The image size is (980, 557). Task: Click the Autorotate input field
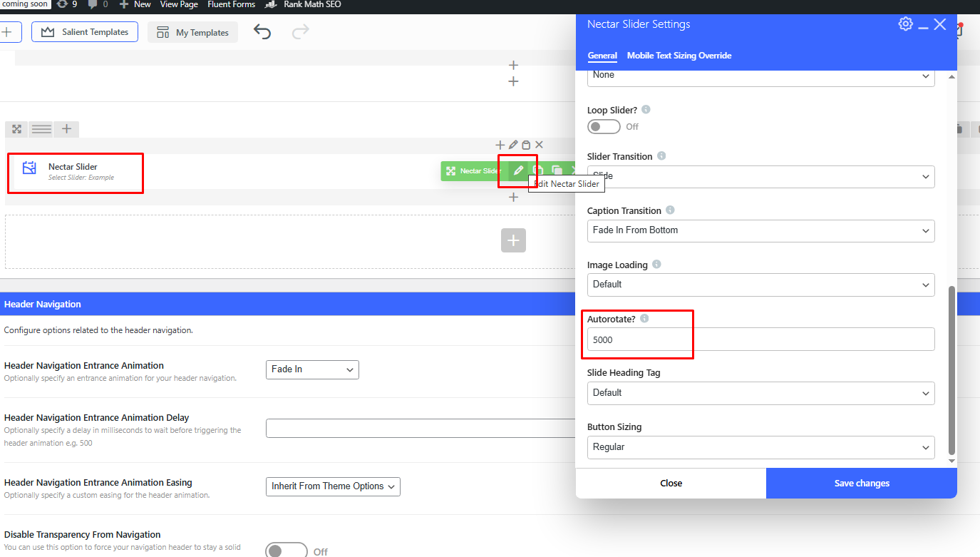point(760,339)
